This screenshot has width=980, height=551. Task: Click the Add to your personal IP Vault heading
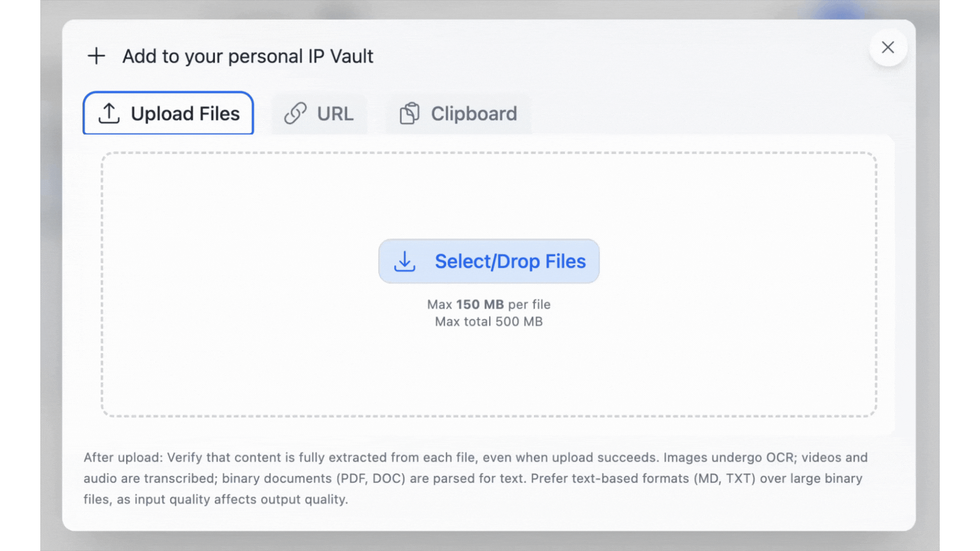point(248,56)
